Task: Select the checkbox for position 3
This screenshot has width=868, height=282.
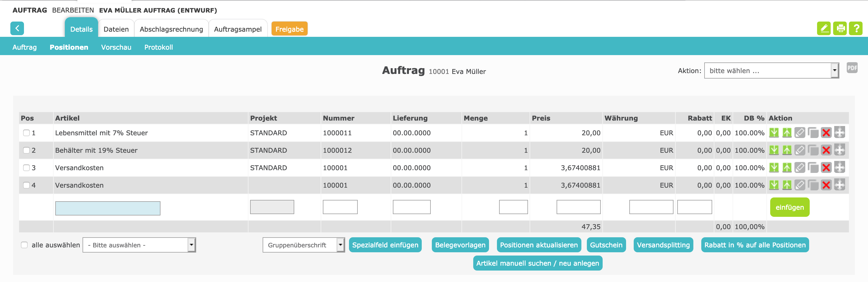Action: 26,168
